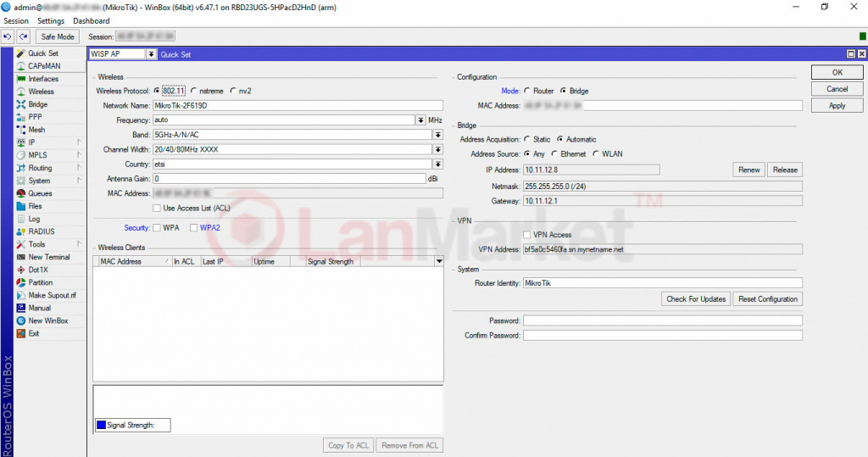The height and width of the screenshot is (457, 868).
Task: Click the blue Signal Strength color swatch
Action: (101, 425)
